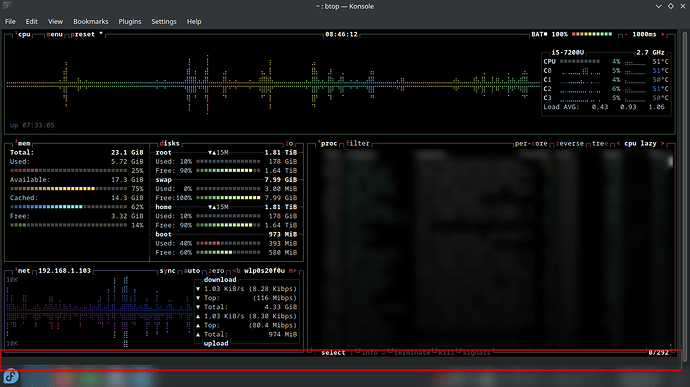Image resolution: width=690 pixels, height=387 pixels.
Task: Click the btop menu button
Action: [x=55, y=34]
